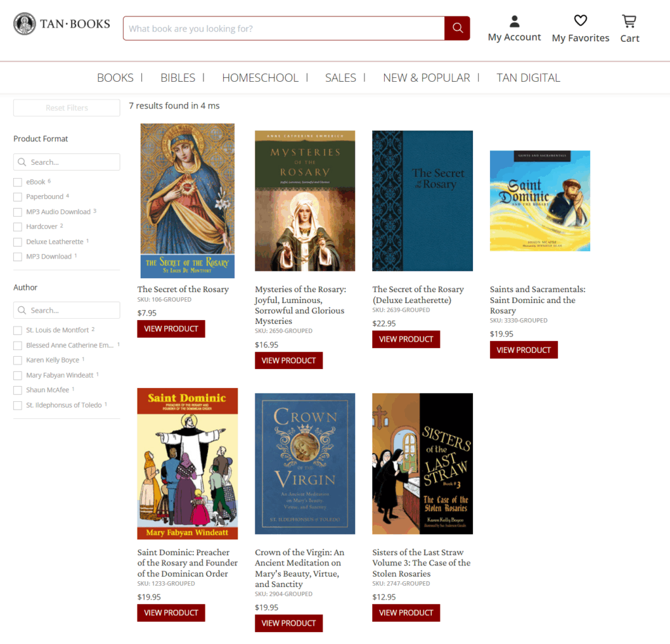Open the shopping Cart icon
Viewport: 670px width, 644px height.
click(629, 21)
